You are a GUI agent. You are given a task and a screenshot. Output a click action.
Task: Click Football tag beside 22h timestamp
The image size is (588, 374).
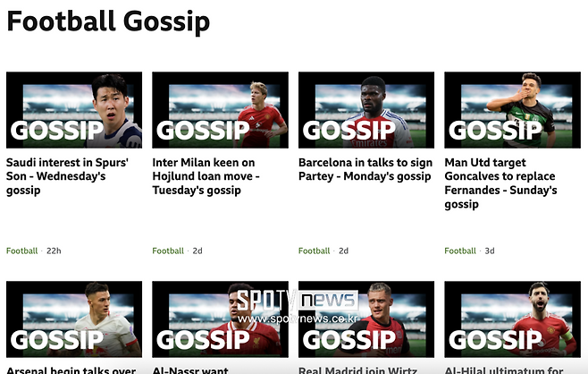[x=21, y=251]
